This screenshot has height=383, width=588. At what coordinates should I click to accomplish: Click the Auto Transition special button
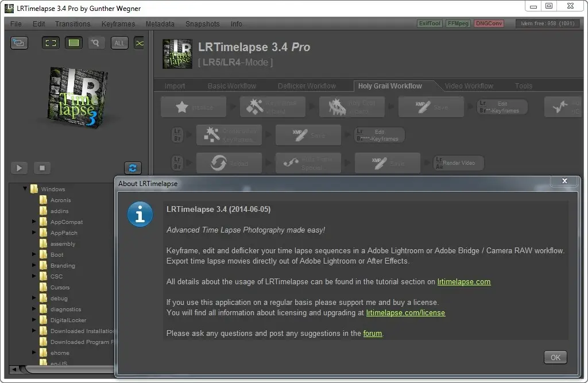(308, 163)
